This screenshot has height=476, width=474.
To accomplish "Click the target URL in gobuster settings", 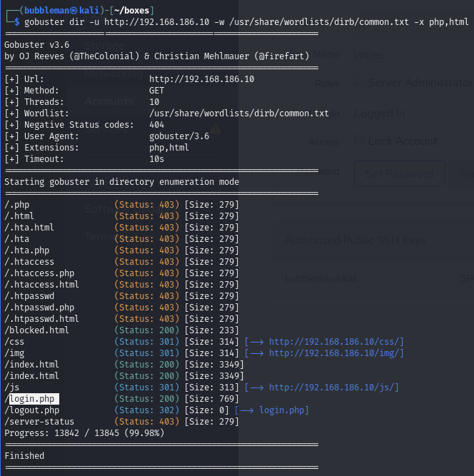I will point(201,79).
